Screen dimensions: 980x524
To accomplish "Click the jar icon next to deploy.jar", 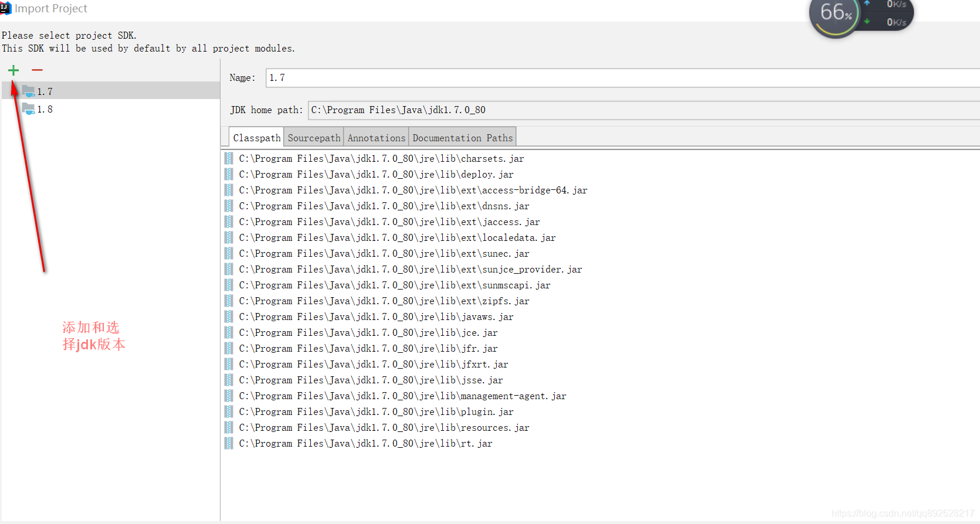I will (229, 174).
